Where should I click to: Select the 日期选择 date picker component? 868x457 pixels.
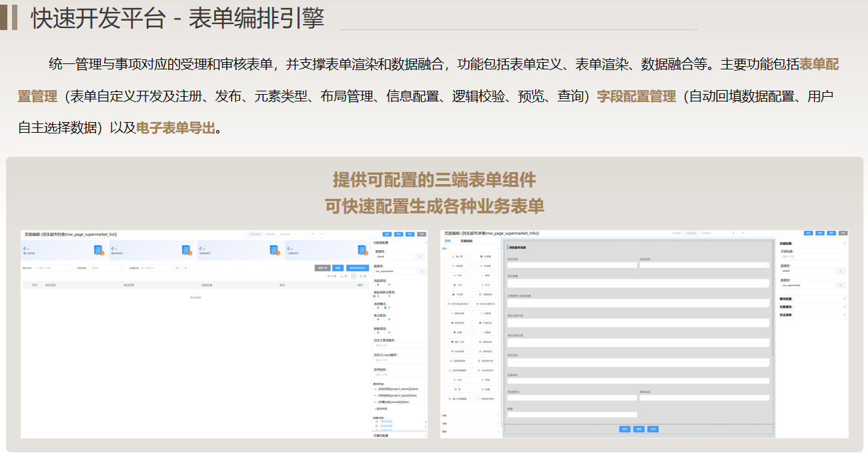click(486, 294)
